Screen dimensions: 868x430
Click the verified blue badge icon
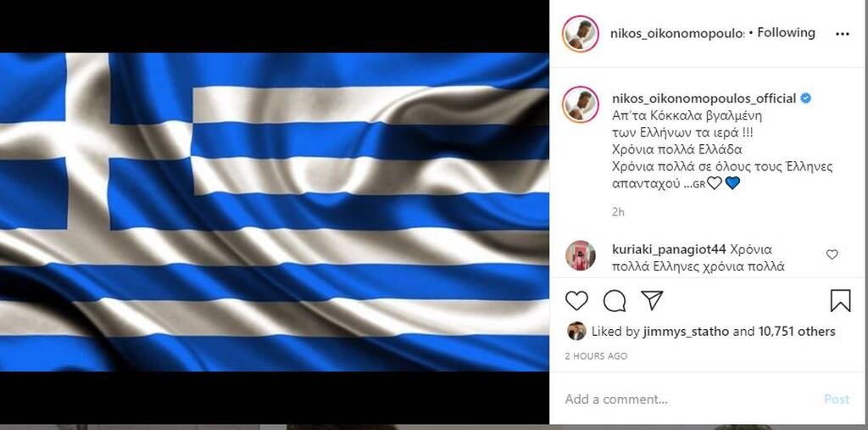806,98
